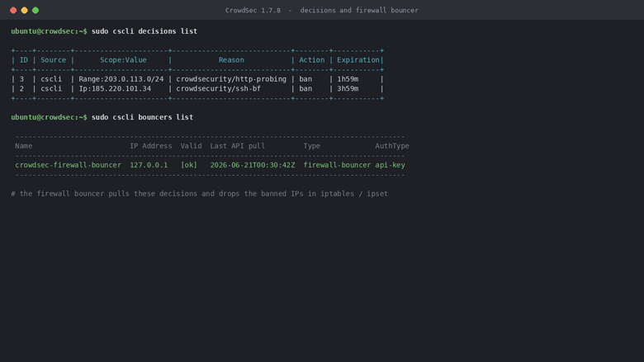
Task: Click the 1h59m expiration value
Action: (x=348, y=79)
